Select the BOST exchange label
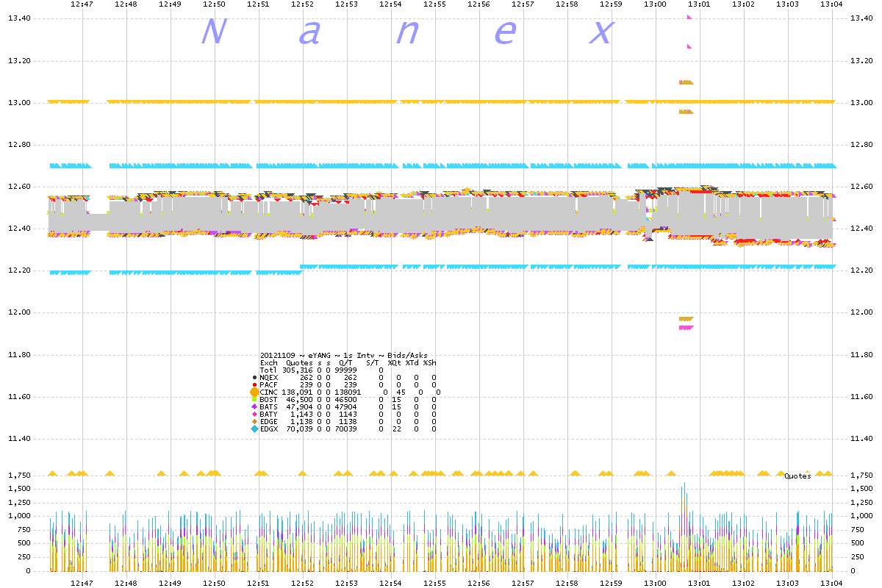Screen dimensions: 882x588 coord(269,399)
